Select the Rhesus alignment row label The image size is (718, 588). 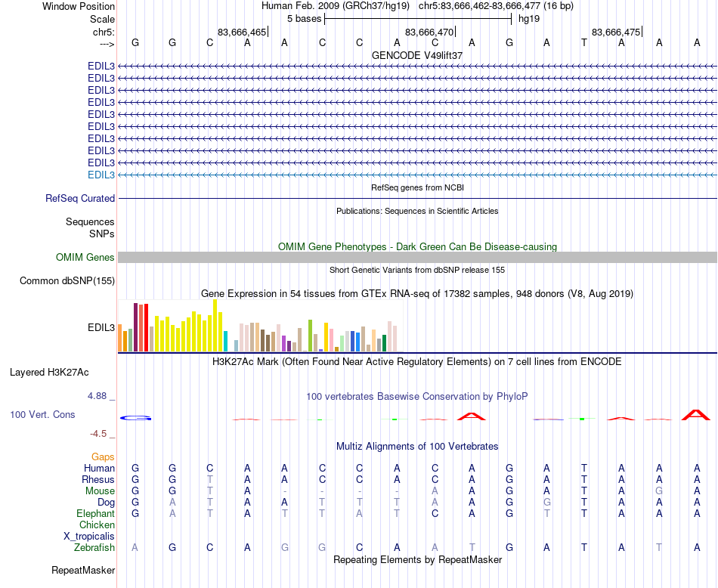(x=98, y=479)
